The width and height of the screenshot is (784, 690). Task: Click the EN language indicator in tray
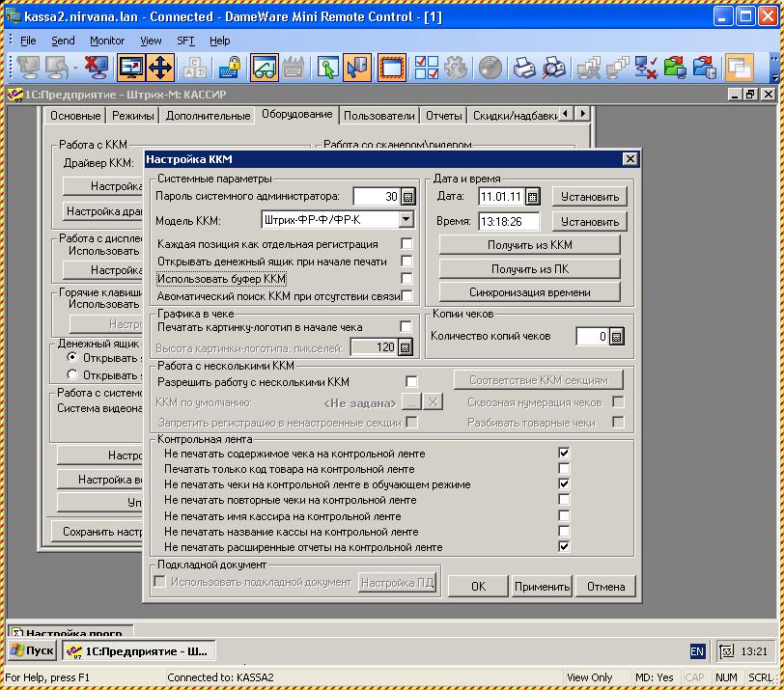point(696,651)
